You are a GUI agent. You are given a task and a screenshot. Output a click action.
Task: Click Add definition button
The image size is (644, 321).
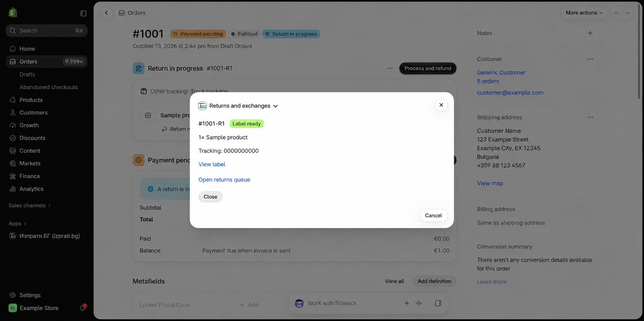click(434, 281)
